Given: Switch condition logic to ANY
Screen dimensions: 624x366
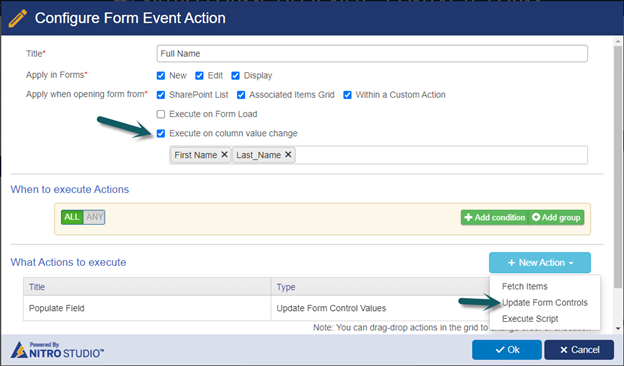Looking at the screenshot, I should (x=94, y=217).
